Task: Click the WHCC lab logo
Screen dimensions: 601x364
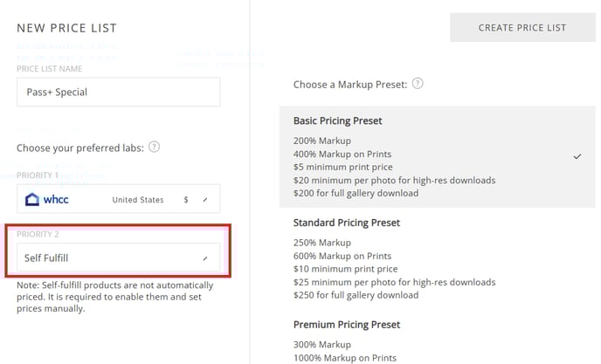Action: pyautogui.click(x=47, y=199)
